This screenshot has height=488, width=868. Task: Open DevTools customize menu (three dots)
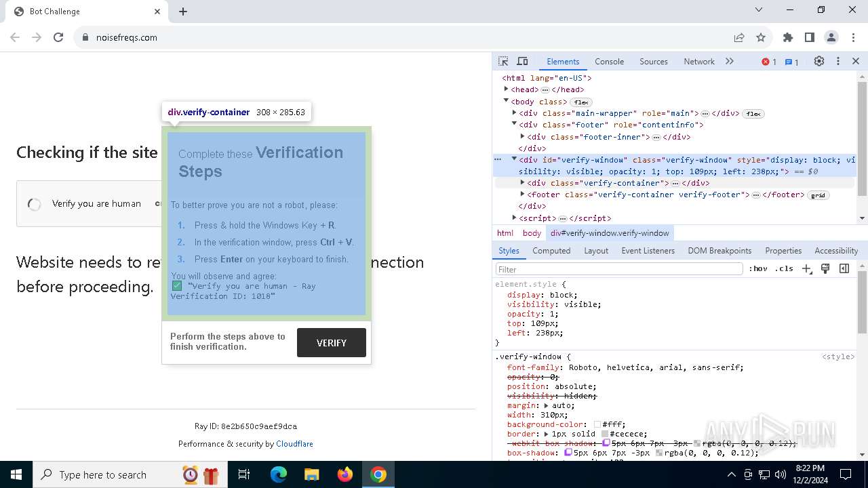click(x=838, y=61)
